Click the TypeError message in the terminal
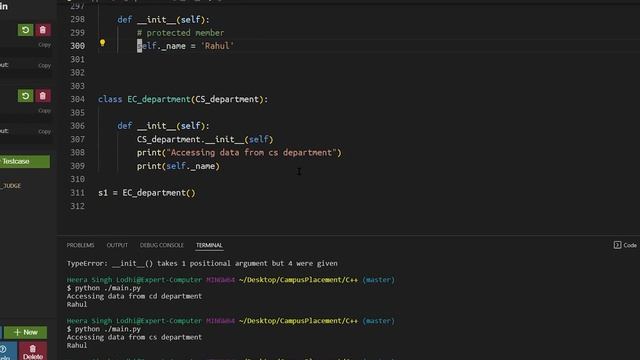The width and height of the screenshot is (640, 360). [202, 263]
